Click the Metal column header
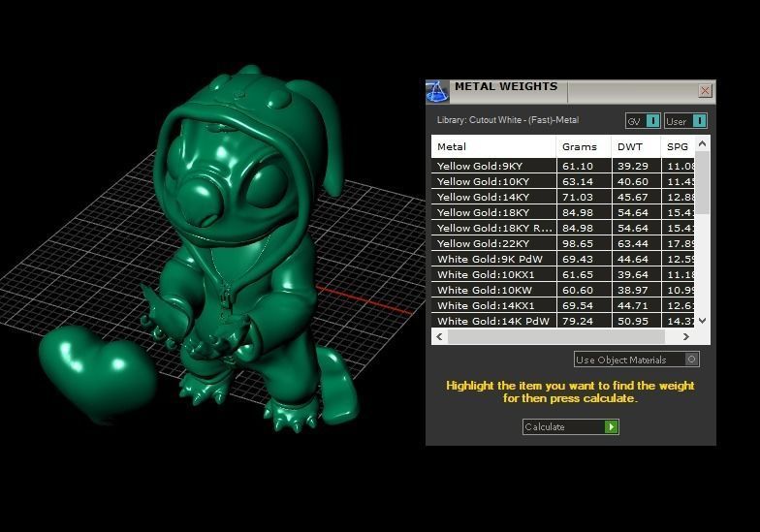Image resolution: width=760 pixels, height=532 pixels. tap(493, 147)
